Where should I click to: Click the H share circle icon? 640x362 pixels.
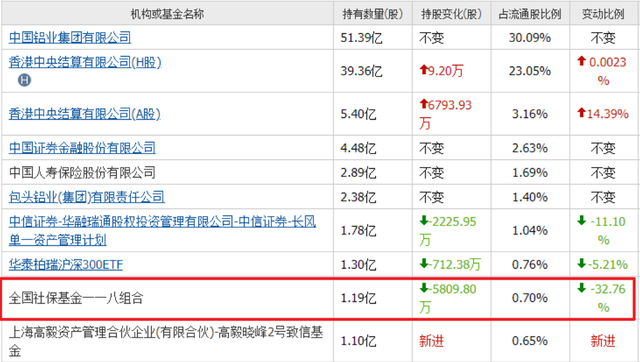(24, 80)
